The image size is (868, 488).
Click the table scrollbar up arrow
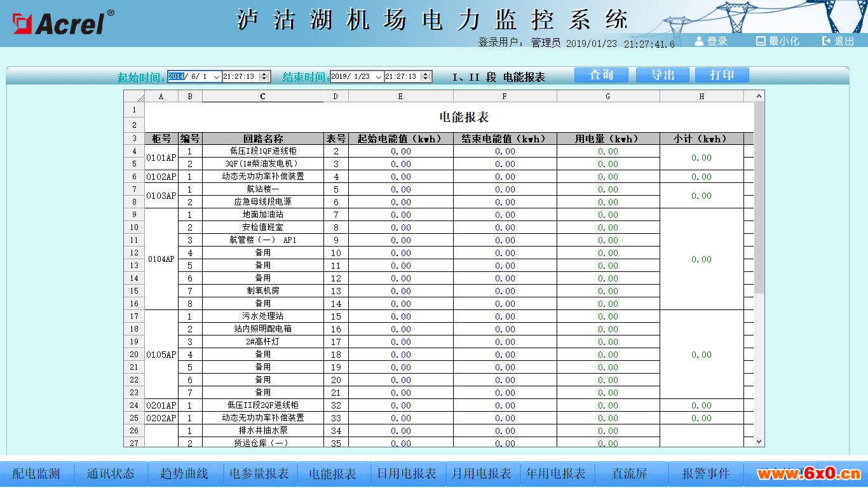[x=759, y=96]
